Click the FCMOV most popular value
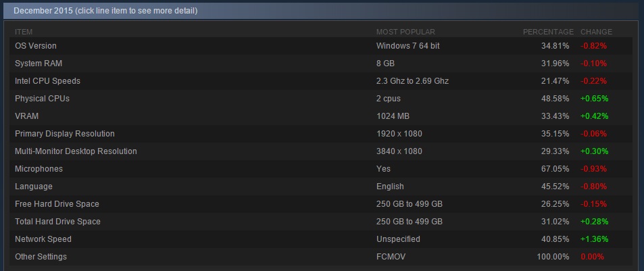 391,257
